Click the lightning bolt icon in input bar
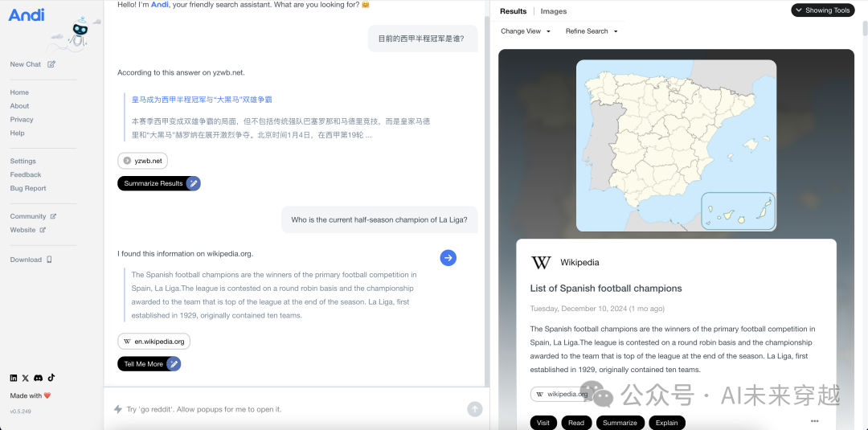This screenshot has height=430, width=868. (x=118, y=409)
